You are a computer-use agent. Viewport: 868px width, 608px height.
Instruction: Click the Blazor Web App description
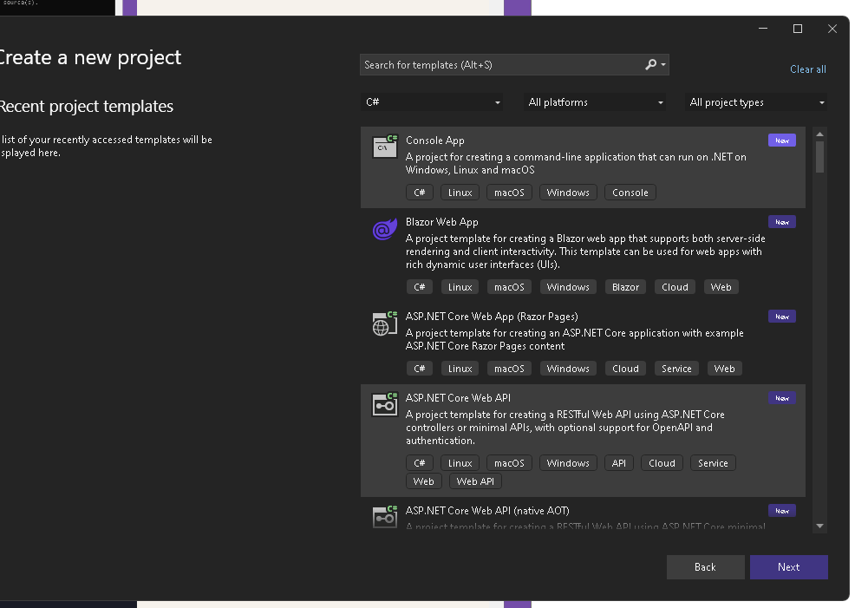coord(585,252)
